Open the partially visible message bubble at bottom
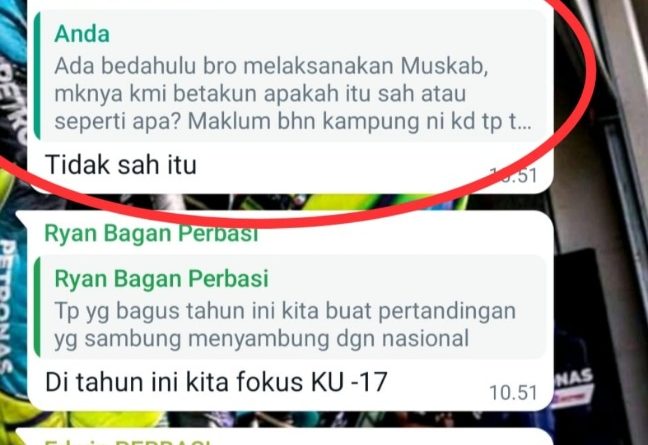 [284, 437]
